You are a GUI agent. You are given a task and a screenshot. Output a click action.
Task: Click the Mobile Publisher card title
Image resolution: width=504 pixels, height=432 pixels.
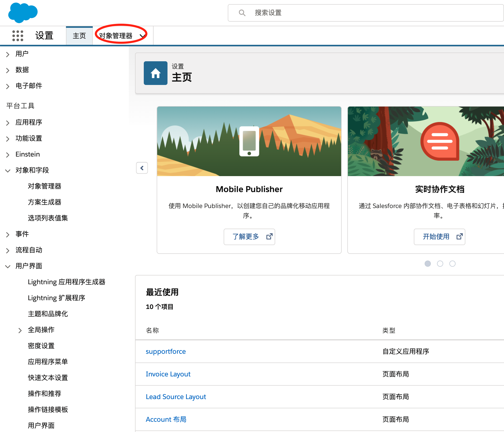(x=249, y=189)
